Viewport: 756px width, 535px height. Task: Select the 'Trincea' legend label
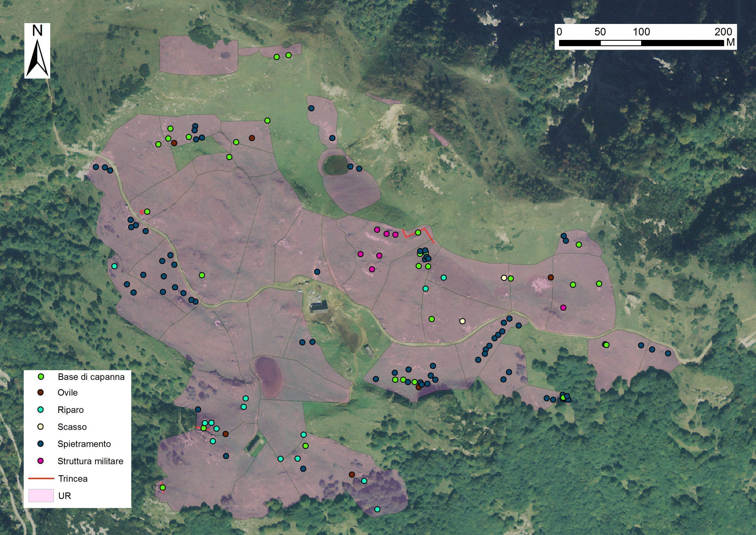click(x=73, y=479)
